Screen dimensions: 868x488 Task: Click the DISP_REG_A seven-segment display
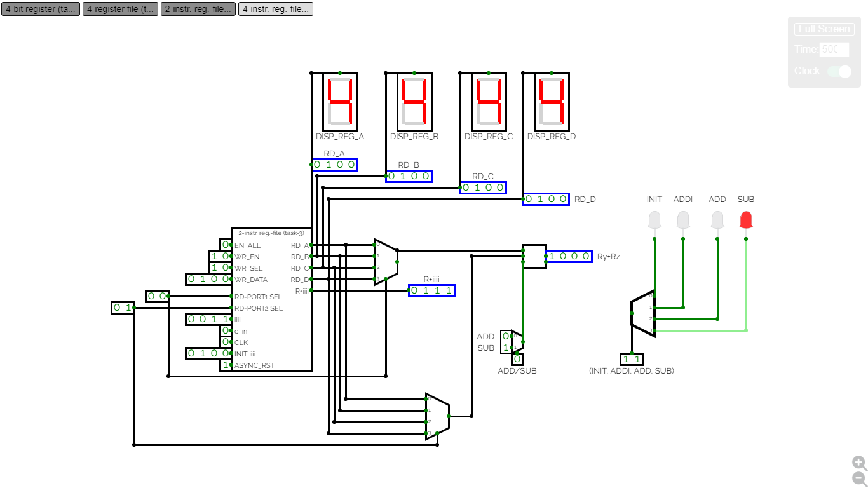click(x=340, y=102)
